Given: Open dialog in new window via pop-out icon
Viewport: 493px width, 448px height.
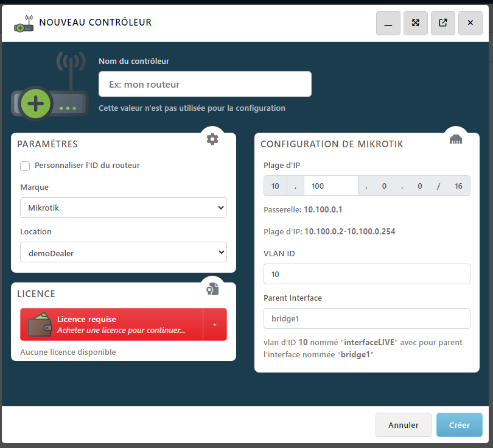Looking at the screenshot, I should [442, 23].
